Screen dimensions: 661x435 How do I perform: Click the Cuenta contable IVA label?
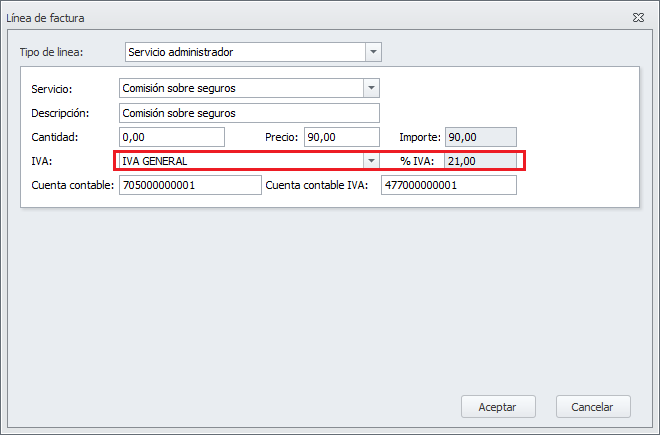pos(318,186)
